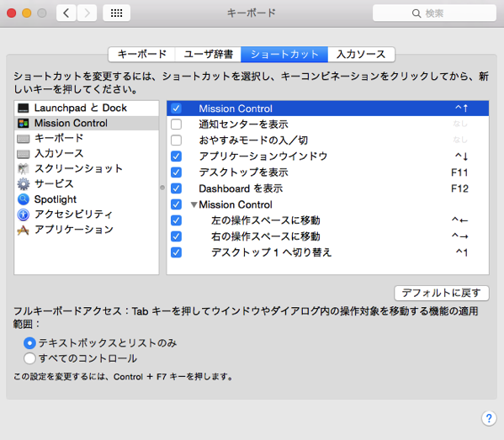Select アクセシビリティ category row

click(x=87, y=215)
